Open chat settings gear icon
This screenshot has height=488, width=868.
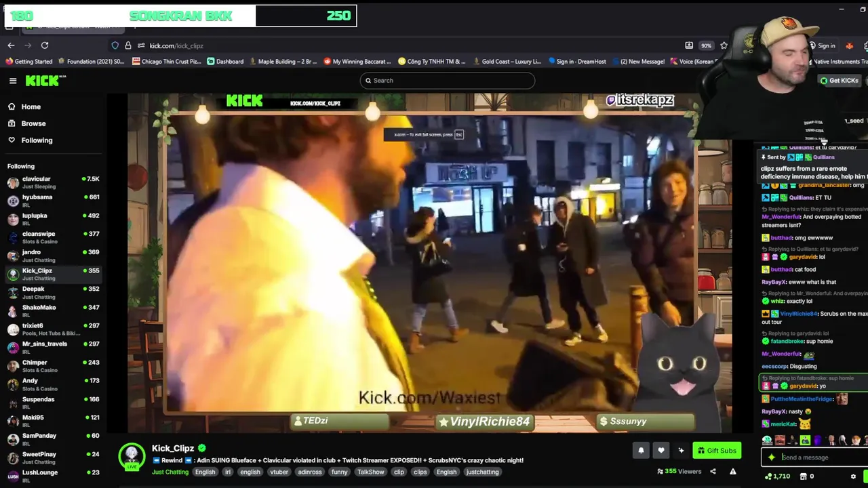[853, 476]
